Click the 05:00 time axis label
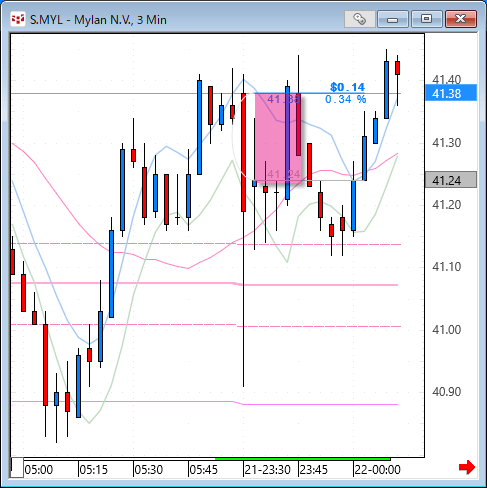 click(x=39, y=470)
